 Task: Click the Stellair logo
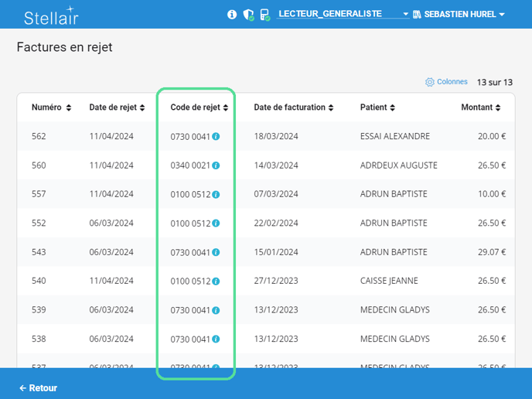click(x=51, y=15)
